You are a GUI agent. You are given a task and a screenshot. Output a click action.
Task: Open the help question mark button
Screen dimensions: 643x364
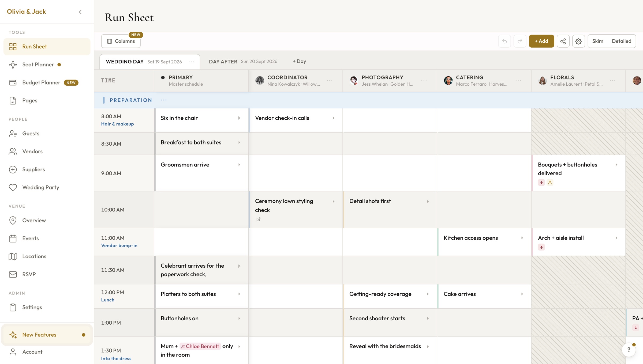629,350
